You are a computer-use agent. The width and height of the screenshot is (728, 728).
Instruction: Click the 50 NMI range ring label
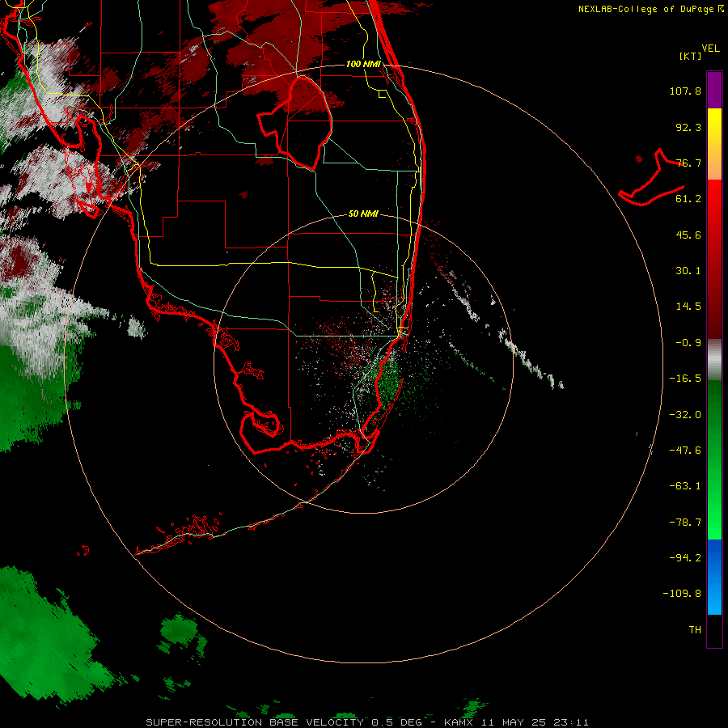[x=363, y=214]
